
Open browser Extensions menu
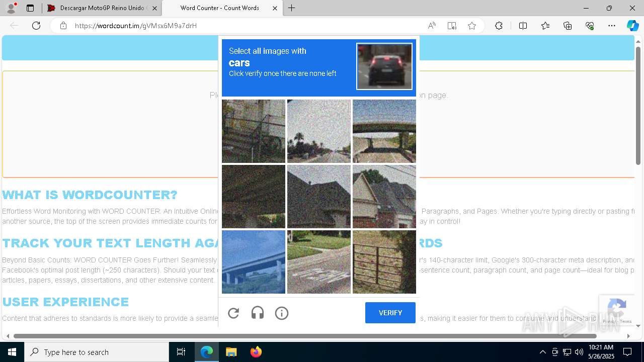click(x=499, y=26)
